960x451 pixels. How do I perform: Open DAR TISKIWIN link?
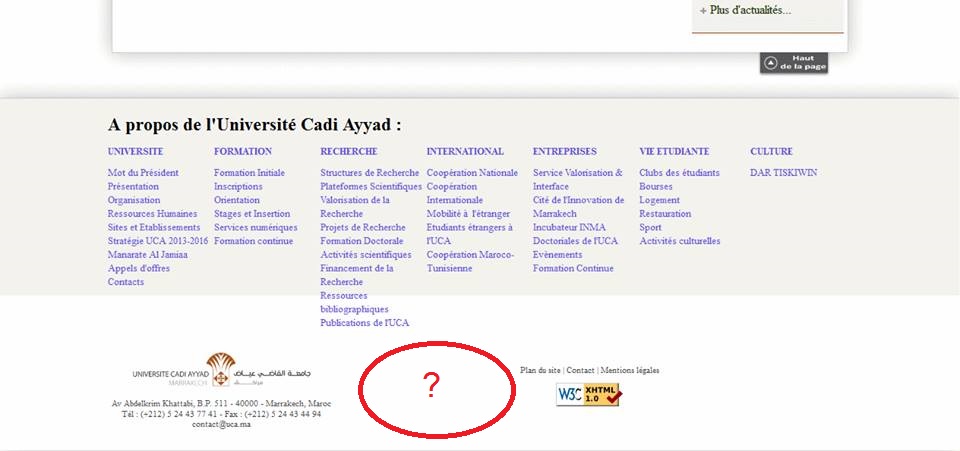783,173
